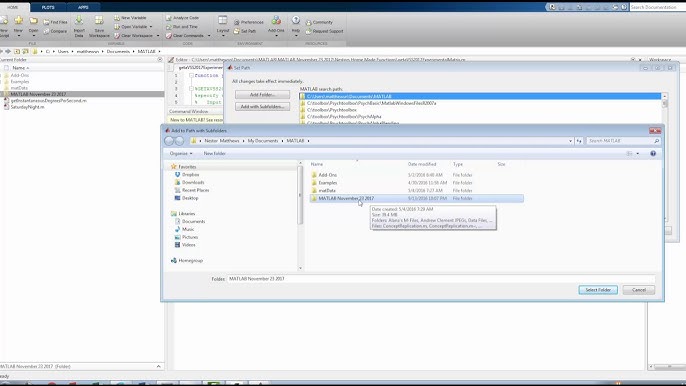Open the change view dropdown arrow

point(637,154)
